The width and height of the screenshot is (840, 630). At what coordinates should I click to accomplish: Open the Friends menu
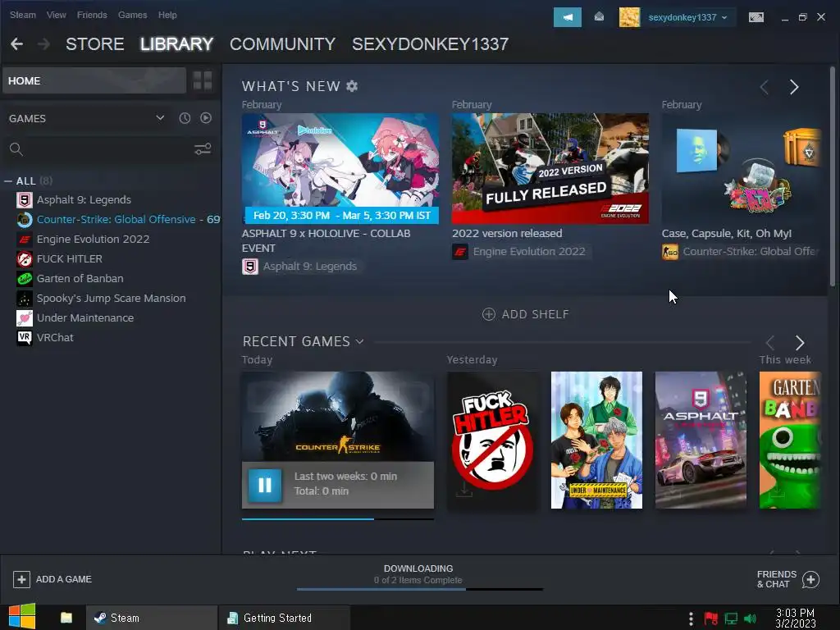(x=92, y=15)
